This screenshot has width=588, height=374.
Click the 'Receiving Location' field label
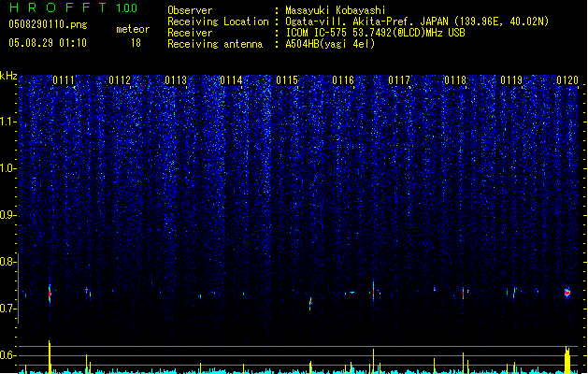pos(218,22)
